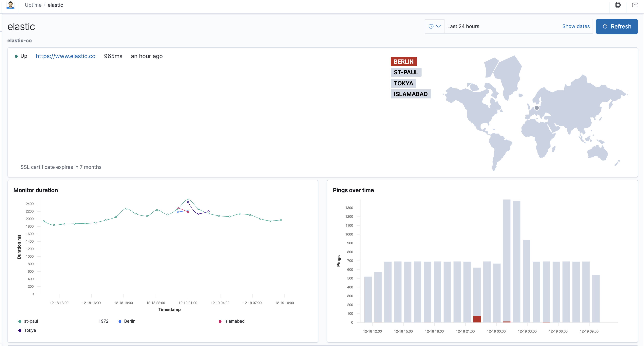
Task: Toggle the Berlin series in legend
Action: [x=129, y=321]
